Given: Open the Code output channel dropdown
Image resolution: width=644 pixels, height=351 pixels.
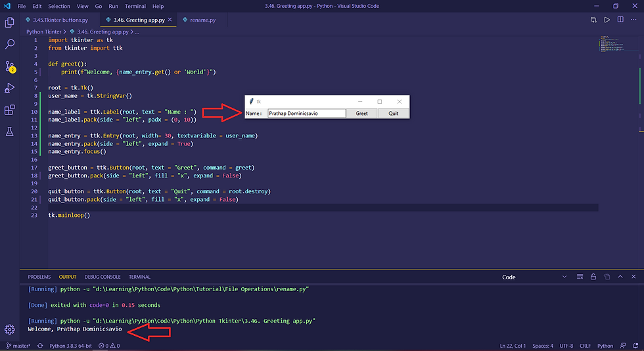Looking at the screenshot, I should [534, 277].
